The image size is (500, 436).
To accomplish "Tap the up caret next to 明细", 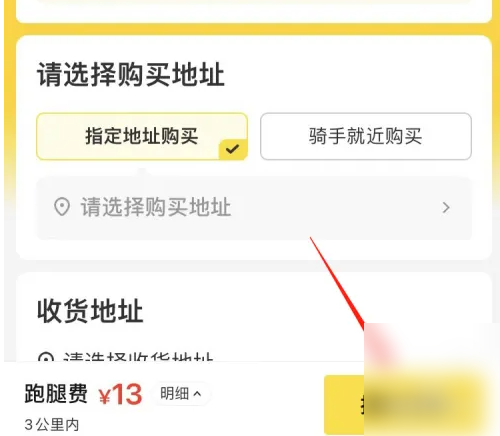I will 197,394.
